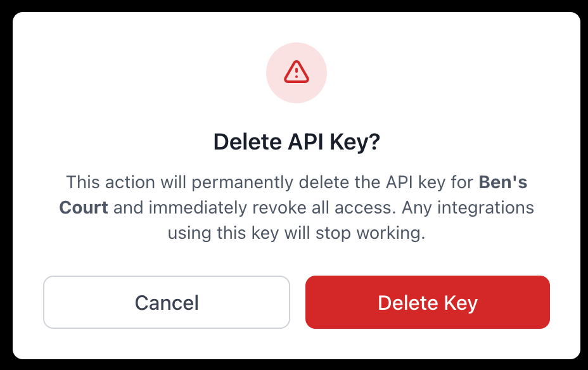Click the white Cancel button on the left
Viewport: 588px width, 370px height.
166,302
